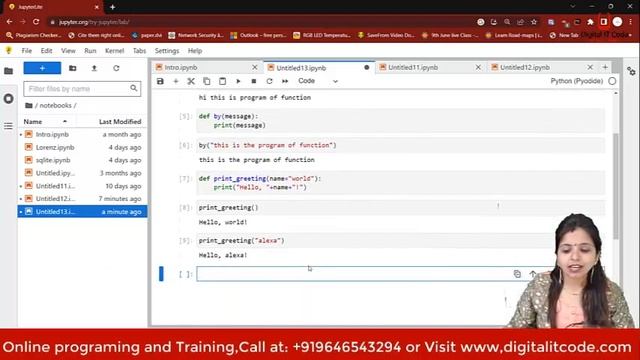Save the notebook with the floppy disk icon
This screenshot has height=360, width=640.
(x=160, y=81)
